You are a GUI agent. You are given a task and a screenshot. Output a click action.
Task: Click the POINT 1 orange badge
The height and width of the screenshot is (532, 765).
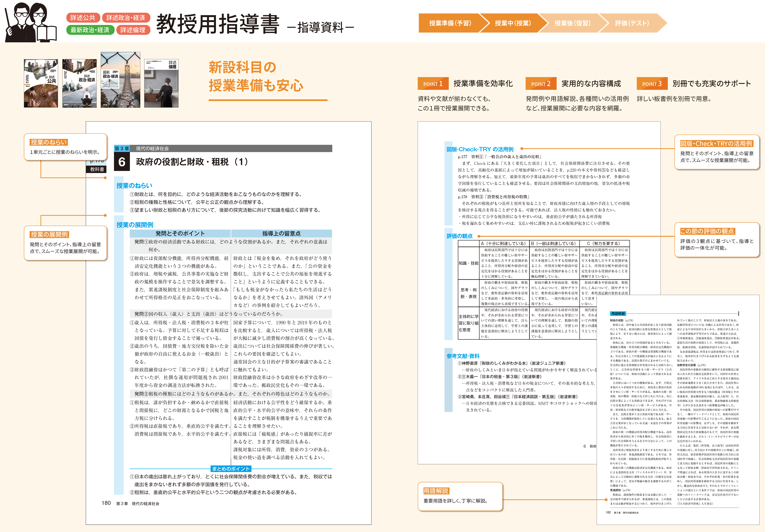[x=433, y=84]
